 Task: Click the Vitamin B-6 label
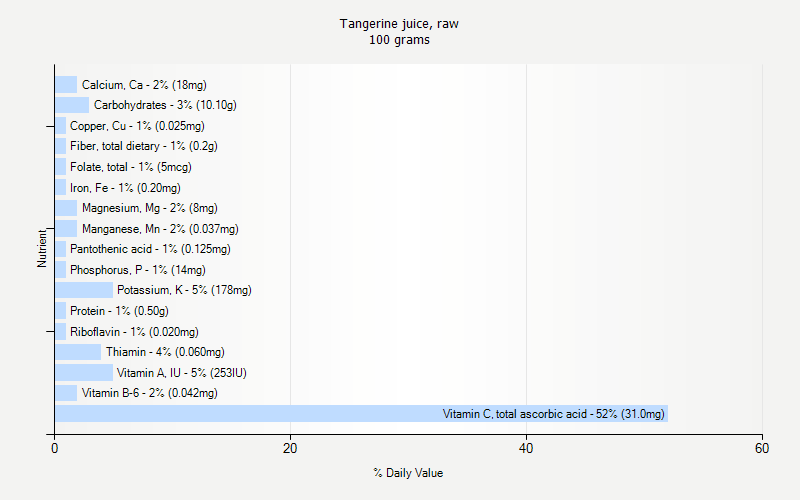click(149, 393)
